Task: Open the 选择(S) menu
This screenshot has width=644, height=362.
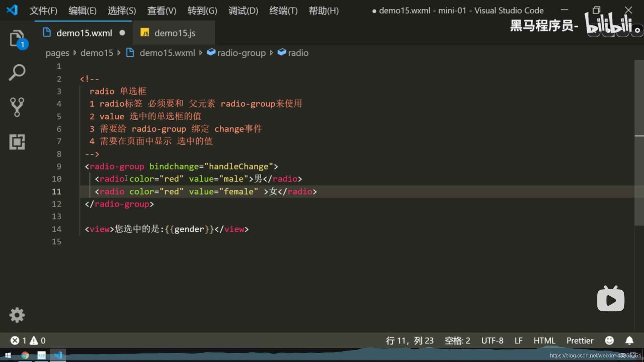Action: tap(122, 11)
